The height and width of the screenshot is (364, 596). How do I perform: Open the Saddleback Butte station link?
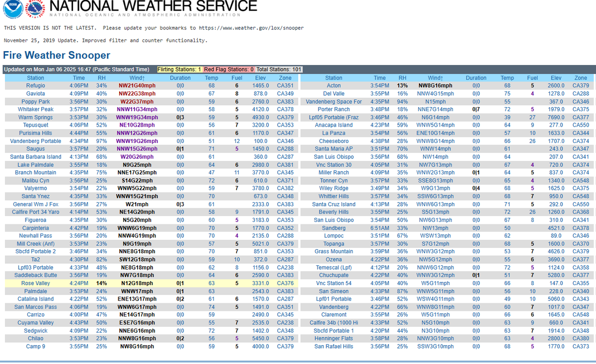coord(36,275)
